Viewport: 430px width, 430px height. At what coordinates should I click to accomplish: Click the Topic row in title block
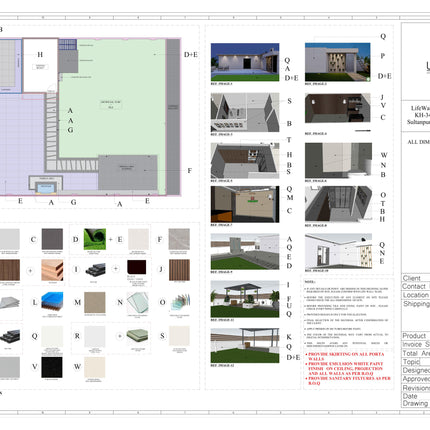coord(416,362)
